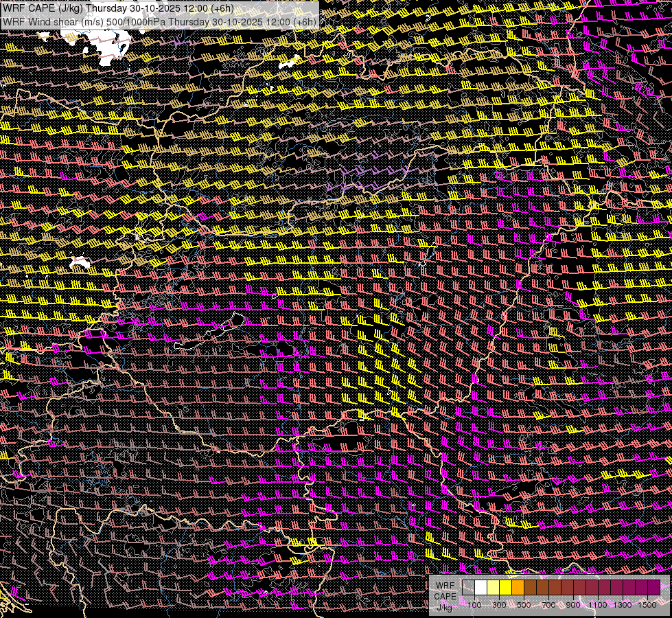Click the legend value 1300
The image size is (672, 618).
[623, 605]
